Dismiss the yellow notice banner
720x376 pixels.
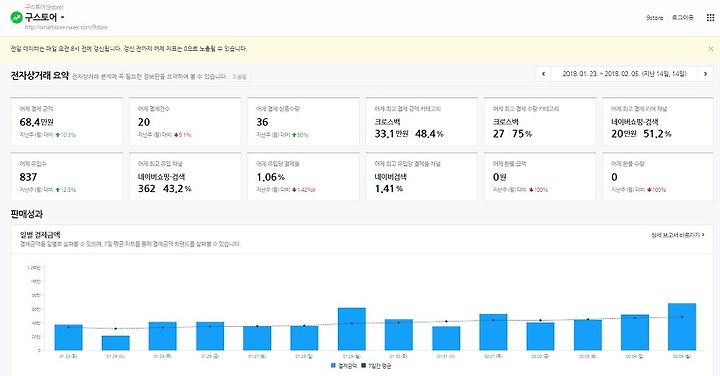[x=710, y=49]
